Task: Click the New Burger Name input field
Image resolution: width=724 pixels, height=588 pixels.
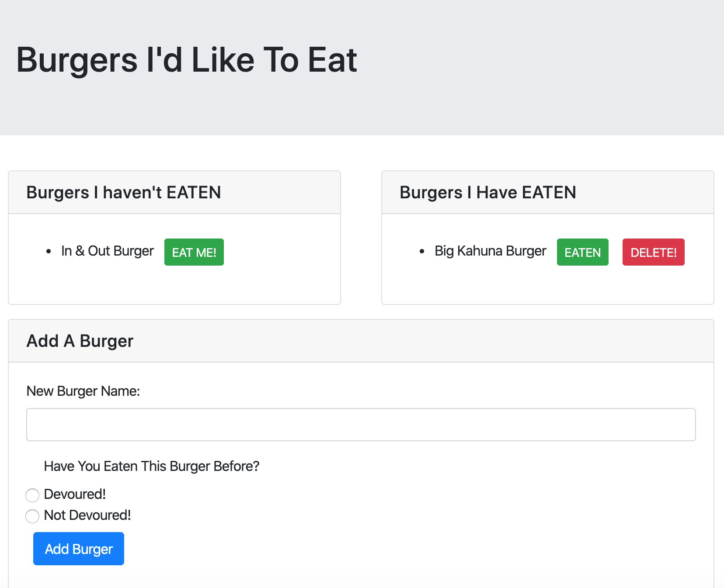Action: tap(361, 424)
